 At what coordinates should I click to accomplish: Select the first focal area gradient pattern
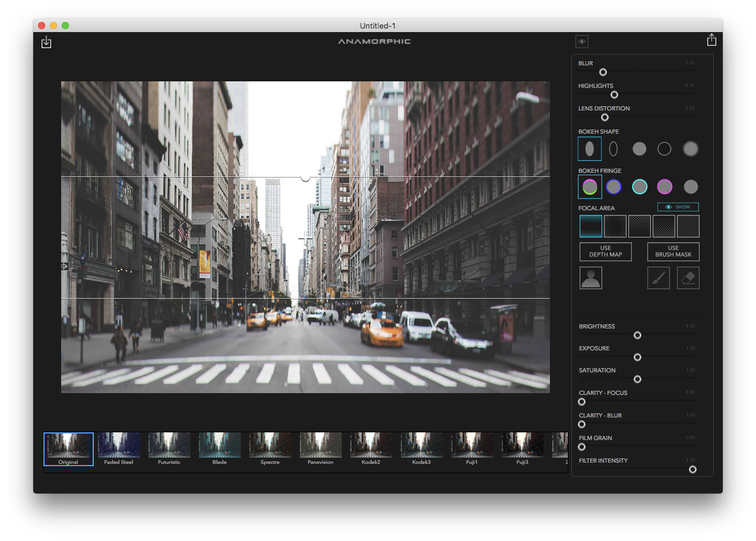590,226
